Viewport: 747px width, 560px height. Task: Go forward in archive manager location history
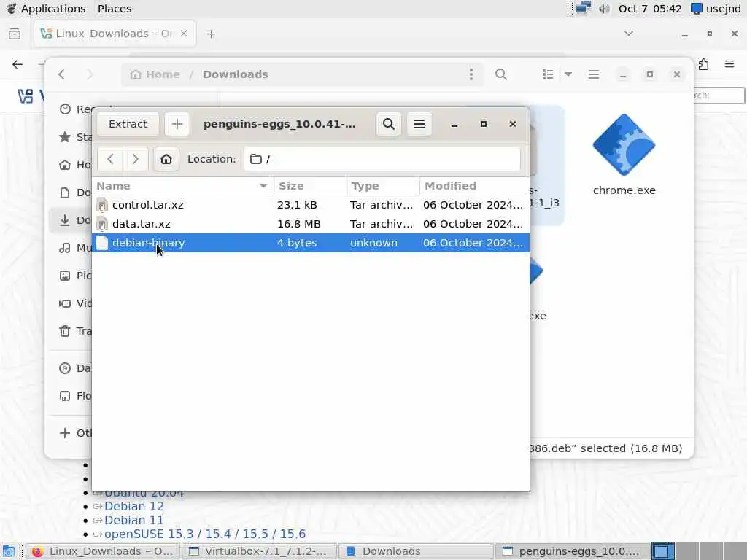pyautogui.click(x=135, y=158)
